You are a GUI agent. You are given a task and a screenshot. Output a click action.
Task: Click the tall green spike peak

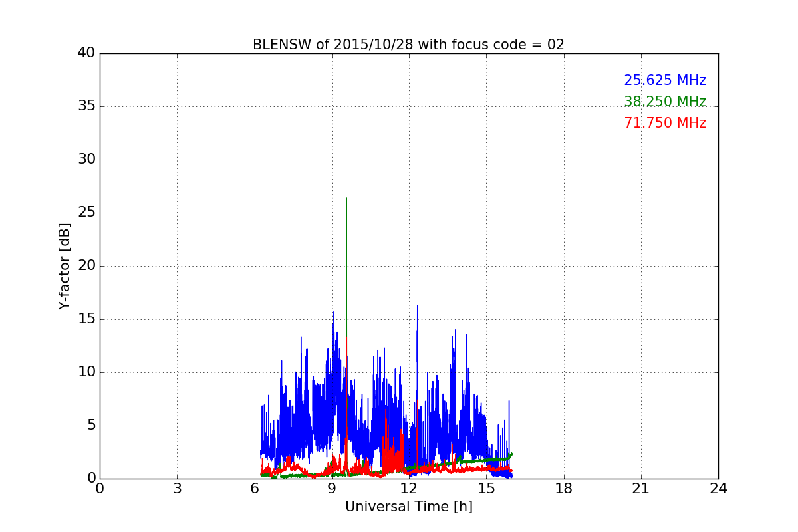click(346, 198)
